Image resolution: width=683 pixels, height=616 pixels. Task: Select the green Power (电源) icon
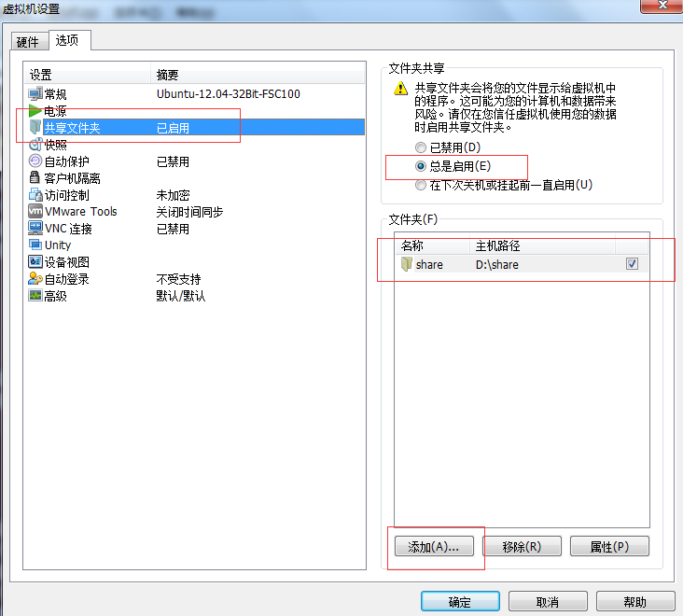click(x=35, y=111)
